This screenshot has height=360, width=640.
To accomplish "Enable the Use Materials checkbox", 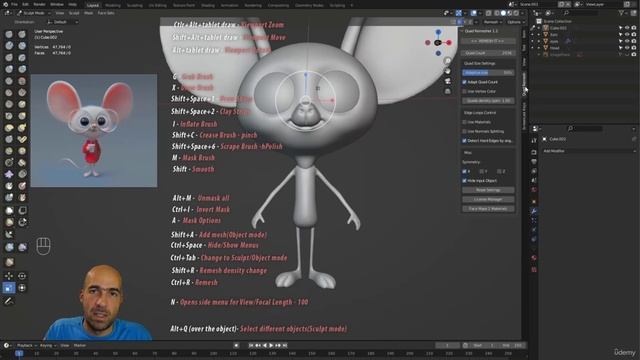I will click(x=464, y=122).
